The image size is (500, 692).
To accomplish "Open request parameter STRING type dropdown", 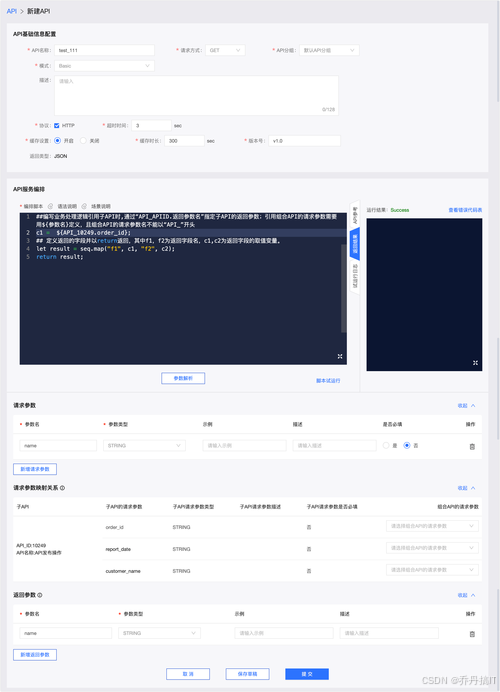I will [x=144, y=446].
